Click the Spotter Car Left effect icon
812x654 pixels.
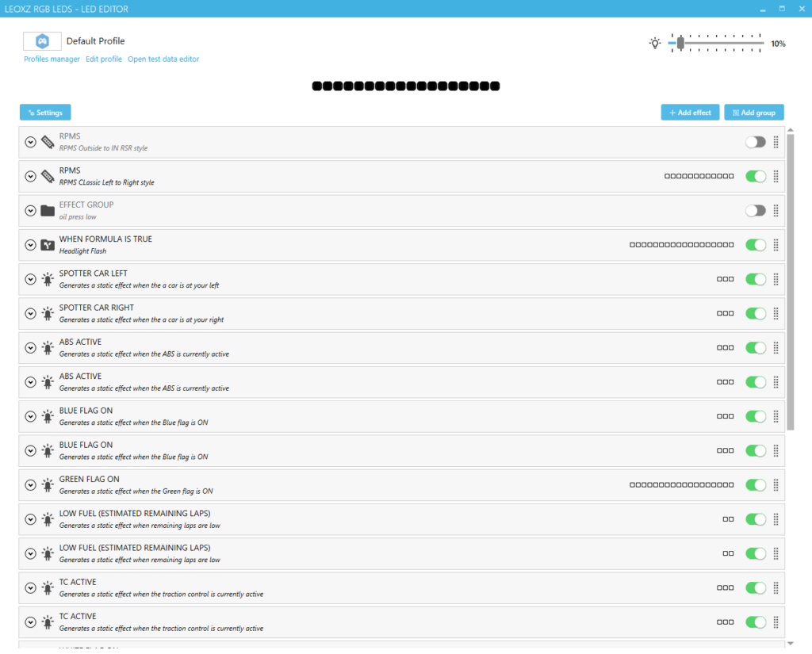[x=48, y=279]
